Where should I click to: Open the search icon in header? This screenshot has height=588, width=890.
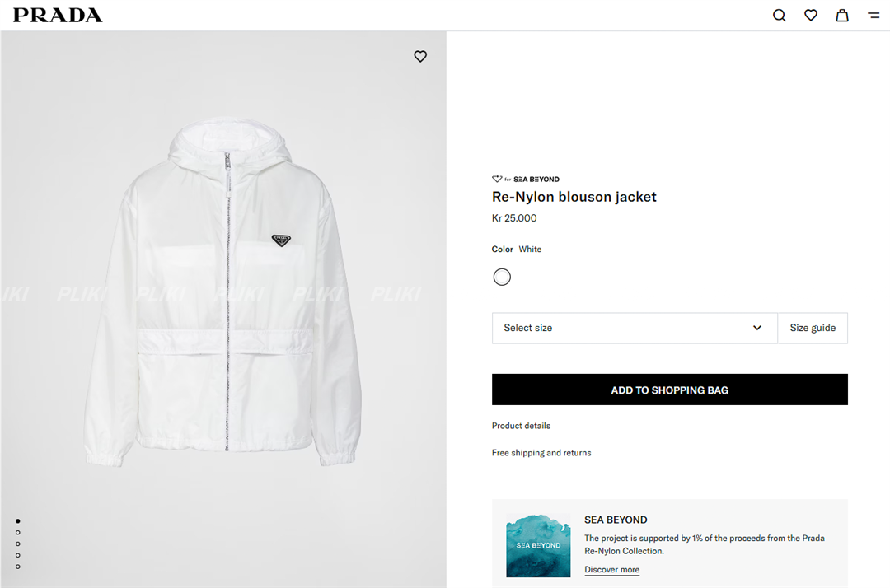(x=779, y=16)
